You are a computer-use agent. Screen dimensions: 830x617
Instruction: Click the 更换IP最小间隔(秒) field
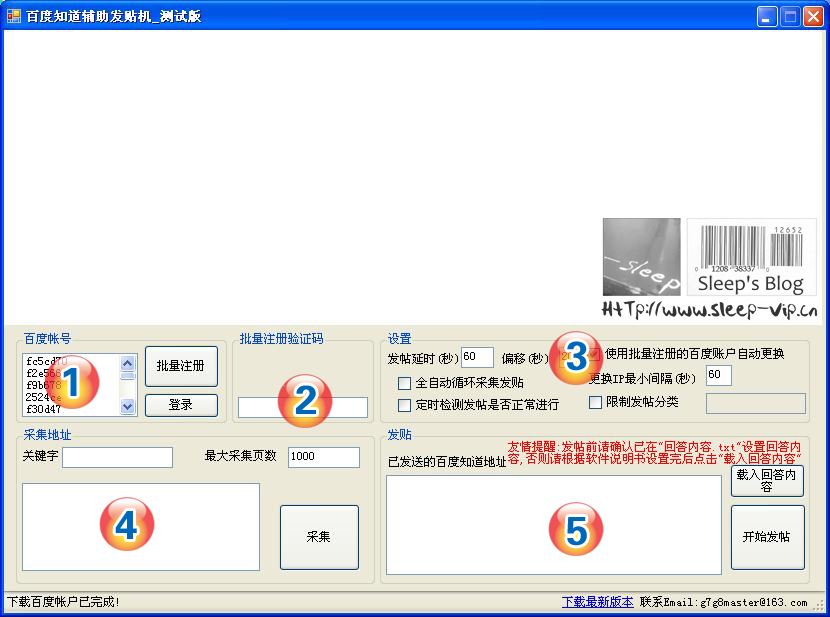click(x=719, y=375)
